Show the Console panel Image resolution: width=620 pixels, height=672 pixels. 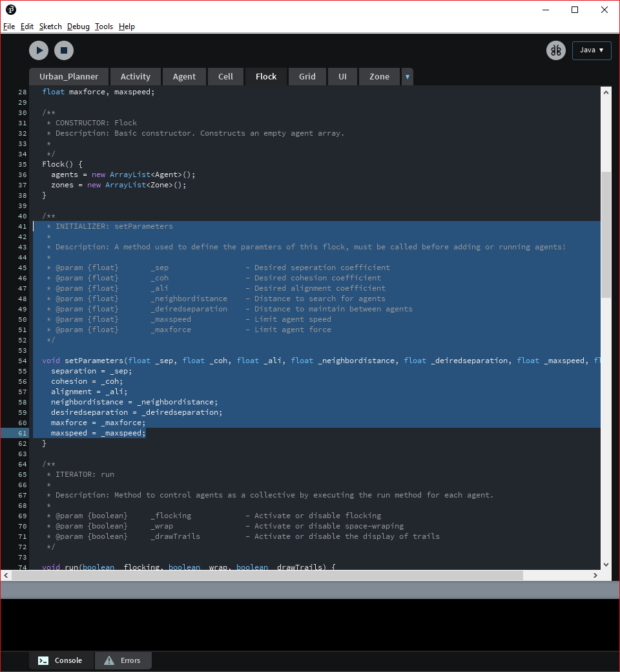tap(61, 660)
